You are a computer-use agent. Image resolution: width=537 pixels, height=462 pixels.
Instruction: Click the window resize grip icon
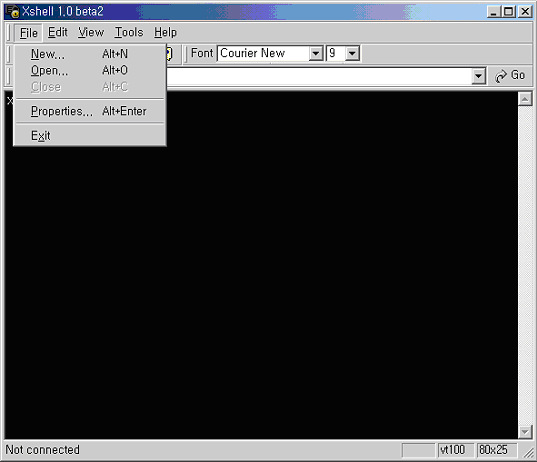pos(528,452)
